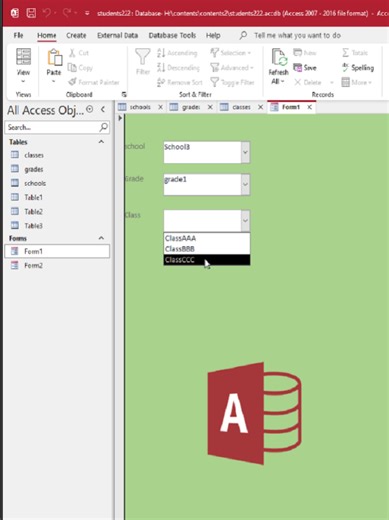
Task: Click the New record button
Action: (x=305, y=53)
